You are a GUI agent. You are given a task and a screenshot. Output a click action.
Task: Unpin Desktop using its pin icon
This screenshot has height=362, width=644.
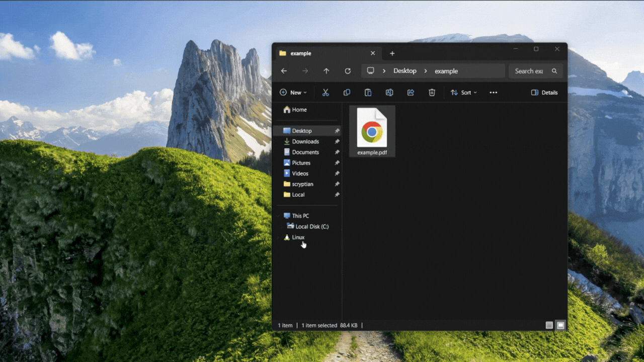(x=337, y=131)
